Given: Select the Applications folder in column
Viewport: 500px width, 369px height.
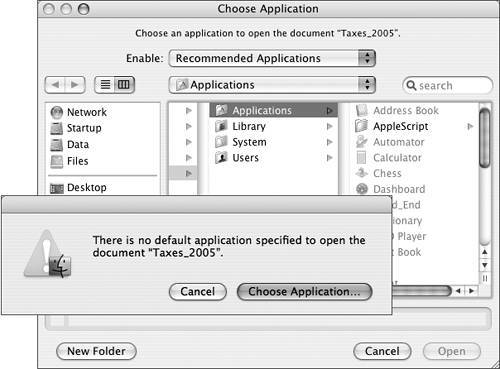Looking at the screenshot, I should [273, 110].
